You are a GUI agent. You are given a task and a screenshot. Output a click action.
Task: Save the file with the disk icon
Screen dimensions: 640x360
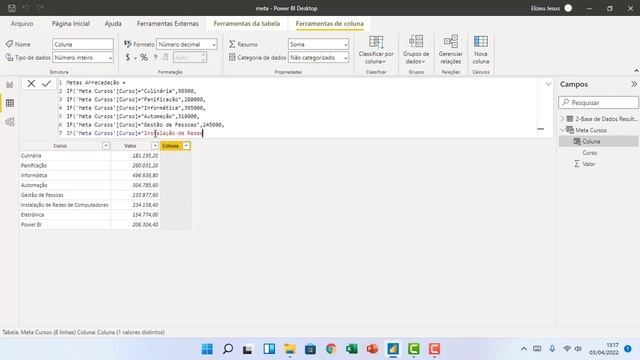[12, 8]
